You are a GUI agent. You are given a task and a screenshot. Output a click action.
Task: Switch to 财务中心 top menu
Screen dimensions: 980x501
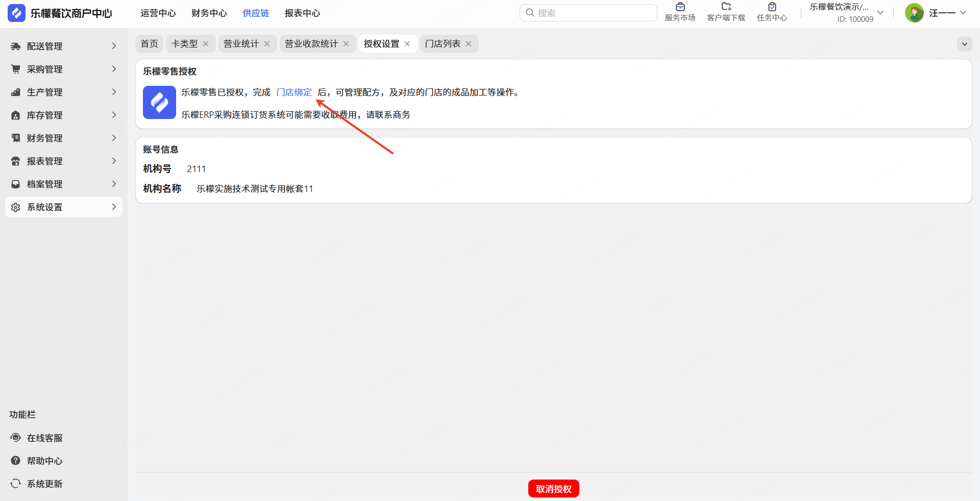[209, 13]
